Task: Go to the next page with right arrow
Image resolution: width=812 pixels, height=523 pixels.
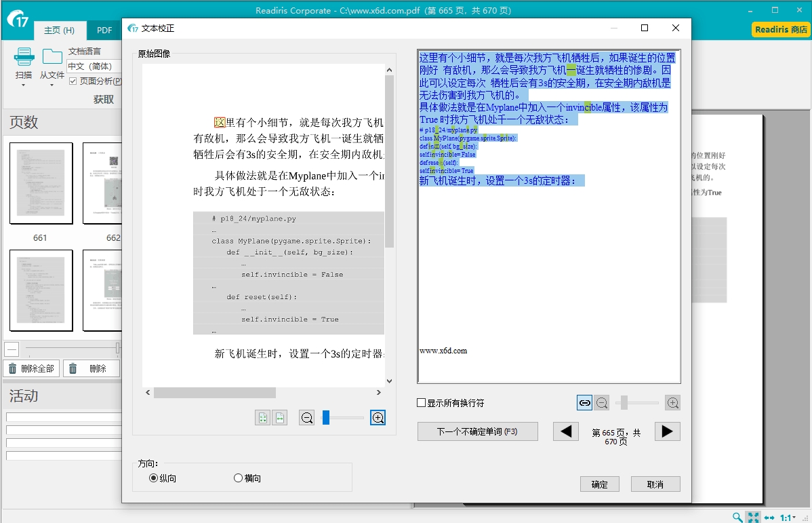Action: [x=667, y=431]
